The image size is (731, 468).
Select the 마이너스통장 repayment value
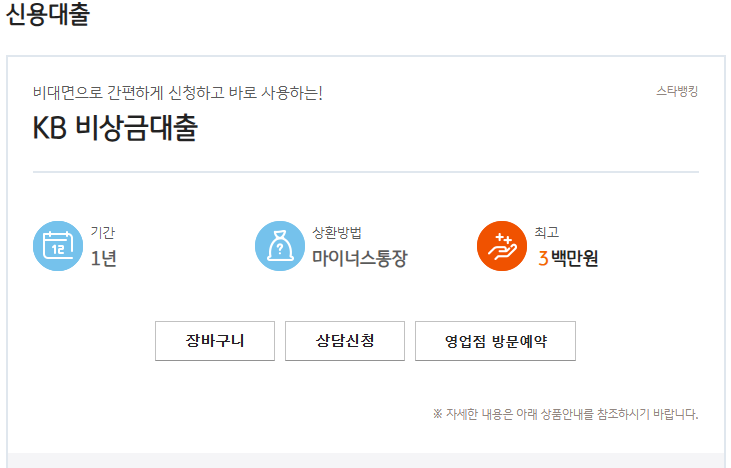click(x=360, y=259)
